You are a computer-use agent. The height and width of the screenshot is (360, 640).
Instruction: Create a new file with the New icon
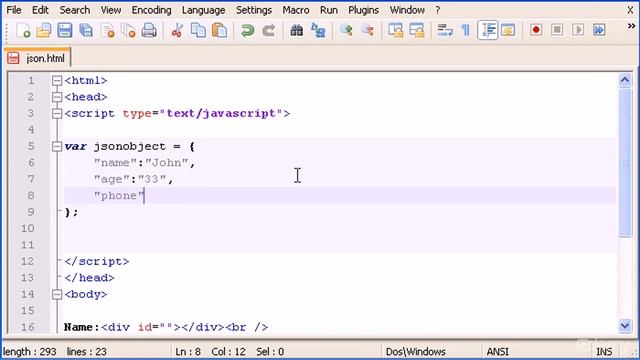23,31
